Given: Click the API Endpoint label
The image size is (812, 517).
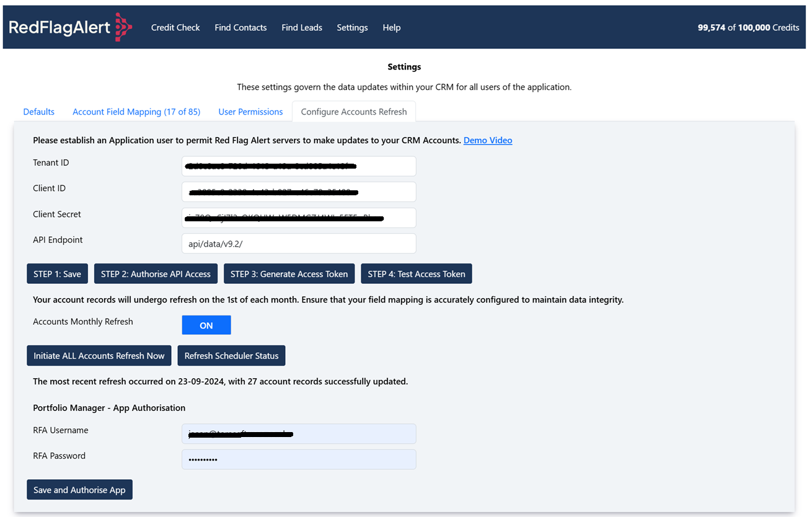Looking at the screenshot, I should 58,240.
